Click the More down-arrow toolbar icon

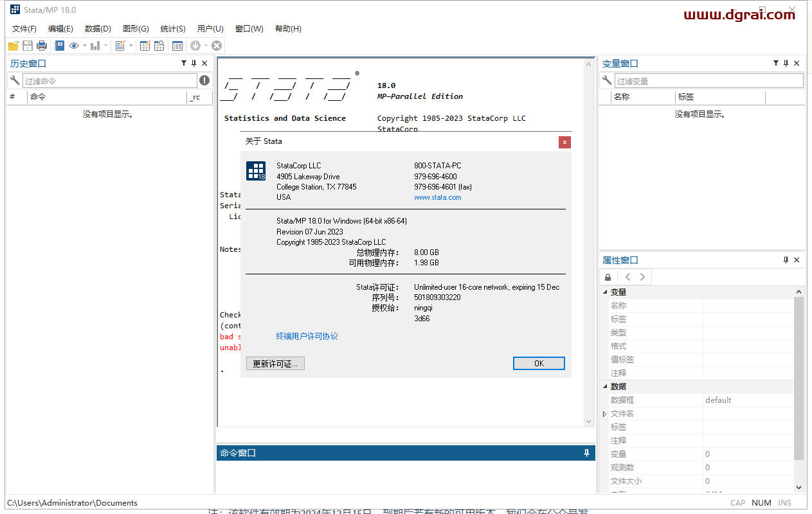[x=195, y=46]
